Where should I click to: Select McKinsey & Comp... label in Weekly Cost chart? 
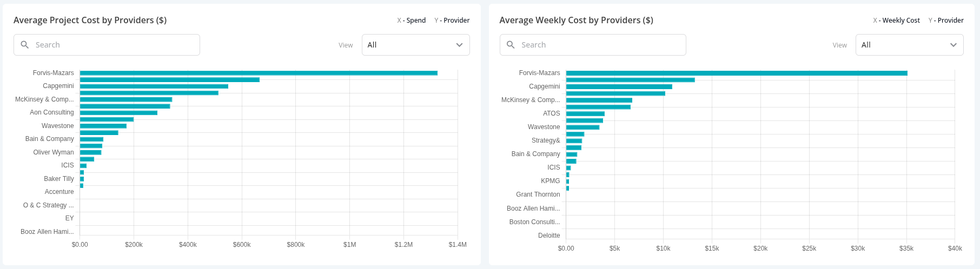coord(531,100)
